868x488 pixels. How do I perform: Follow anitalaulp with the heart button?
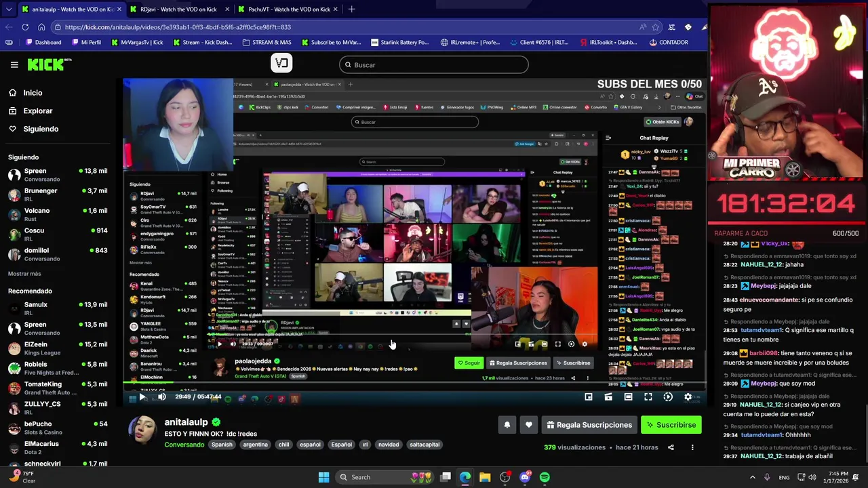pyautogui.click(x=529, y=425)
